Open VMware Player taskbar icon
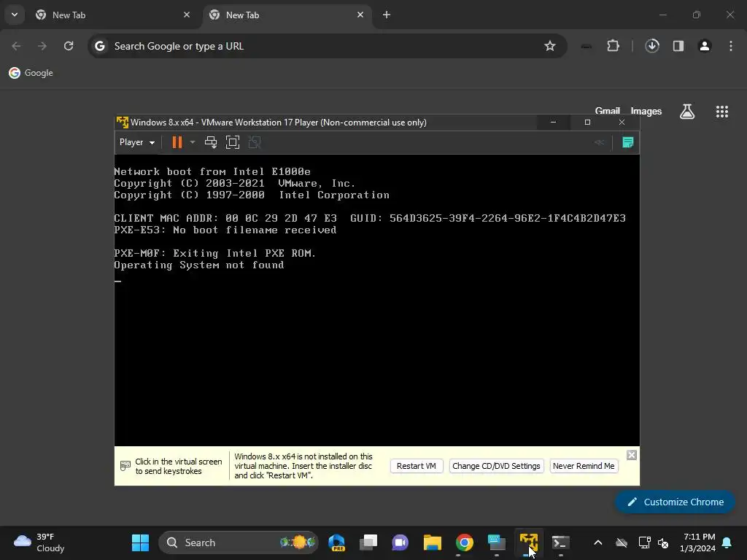747x560 pixels. click(529, 542)
